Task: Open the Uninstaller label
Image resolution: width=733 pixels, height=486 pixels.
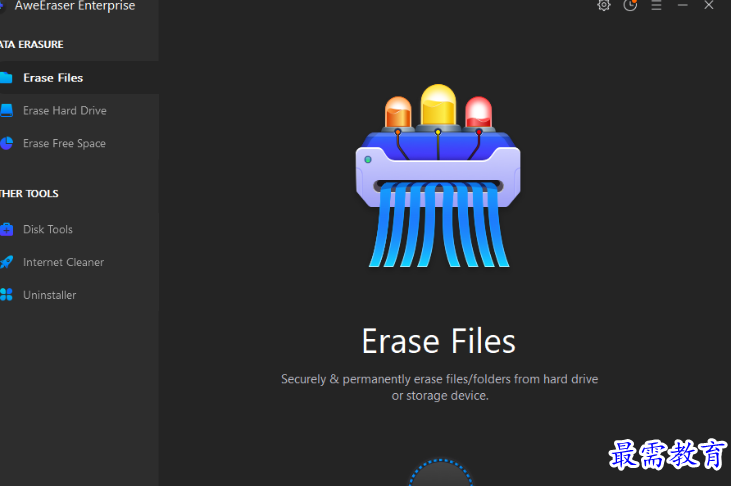Action: [50, 296]
